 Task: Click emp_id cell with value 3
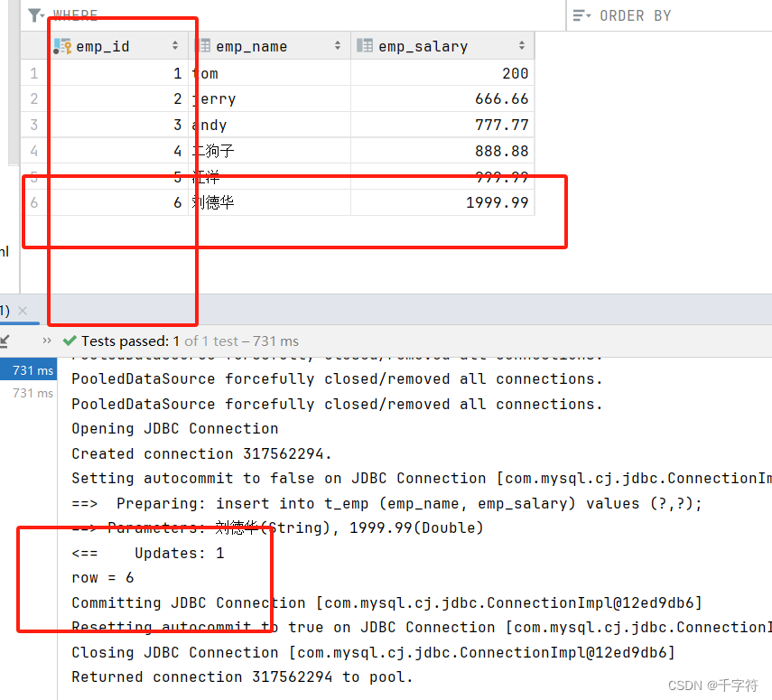pos(118,125)
